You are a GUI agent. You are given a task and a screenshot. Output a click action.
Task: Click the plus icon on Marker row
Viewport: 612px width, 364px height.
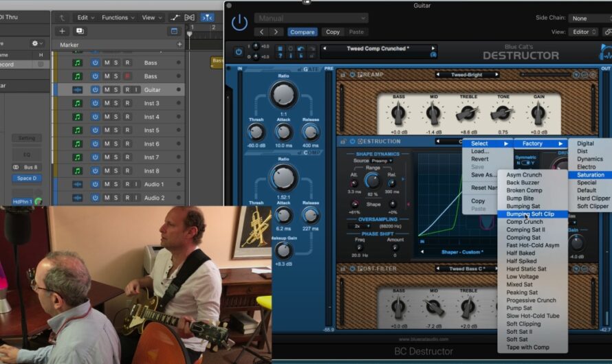pyautogui.click(x=179, y=45)
